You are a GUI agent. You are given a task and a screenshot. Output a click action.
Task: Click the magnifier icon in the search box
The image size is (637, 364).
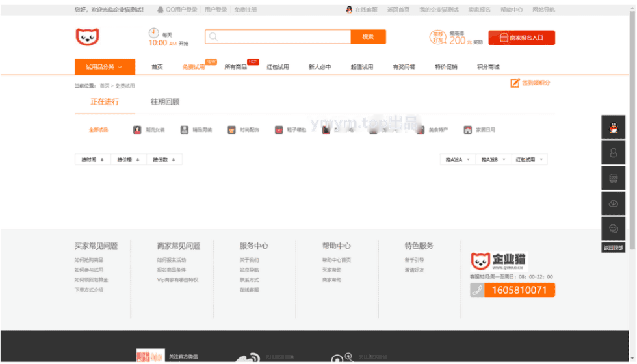tap(213, 37)
